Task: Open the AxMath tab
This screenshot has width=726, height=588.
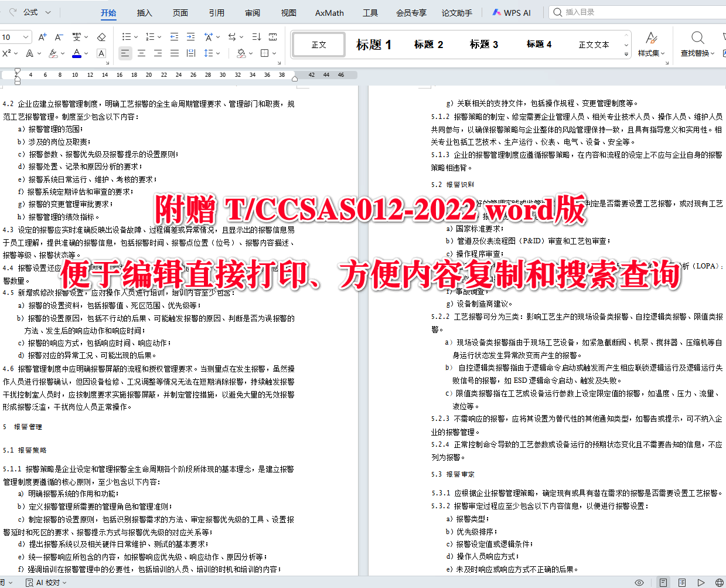Action: [329, 12]
